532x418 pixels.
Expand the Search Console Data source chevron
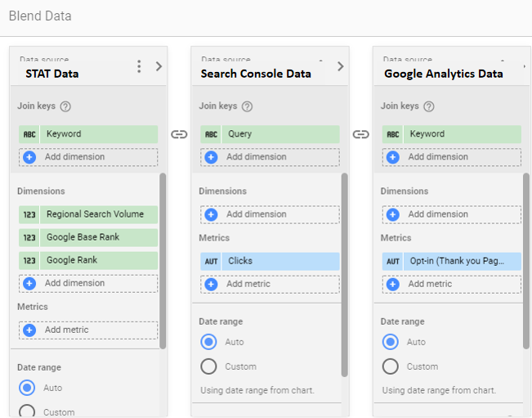click(x=340, y=66)
